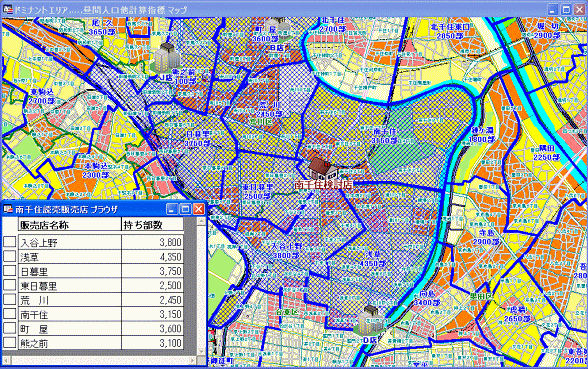Screen dimensions: 588x369
Task: Click the B店 building icon near 町屋
Action: click(278, 27)
